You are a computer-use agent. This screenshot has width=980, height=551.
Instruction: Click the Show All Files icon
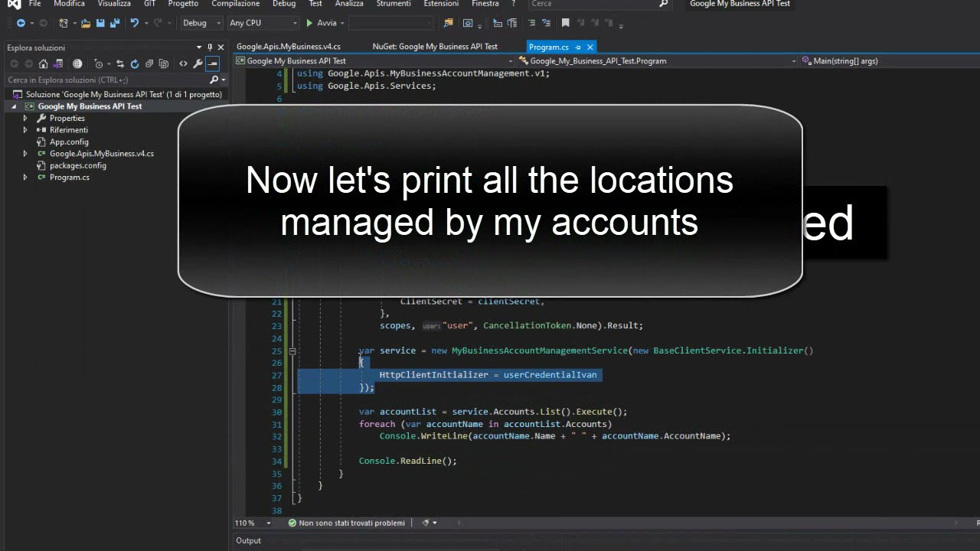click(163, 64)
